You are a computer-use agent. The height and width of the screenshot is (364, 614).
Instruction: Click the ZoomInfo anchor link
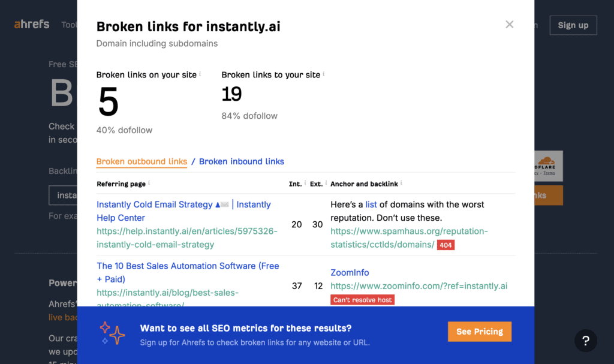tap(350, 272)
